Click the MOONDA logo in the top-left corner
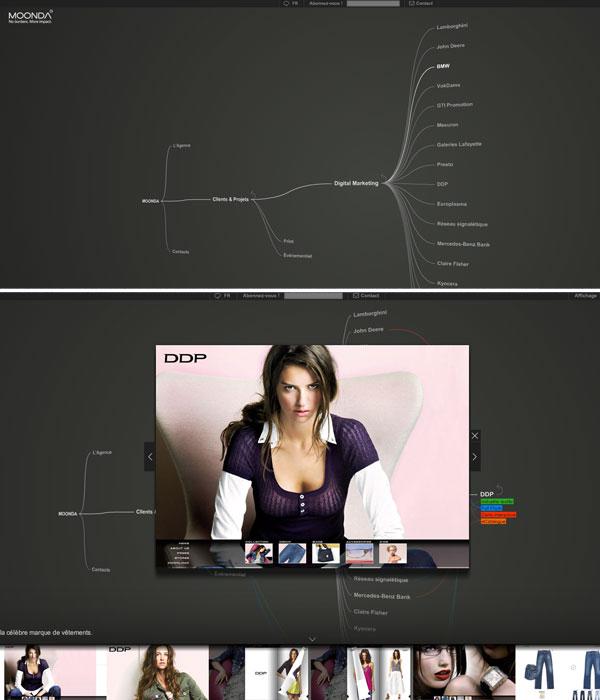Screen dimensions: 600x700 (30, 17)
